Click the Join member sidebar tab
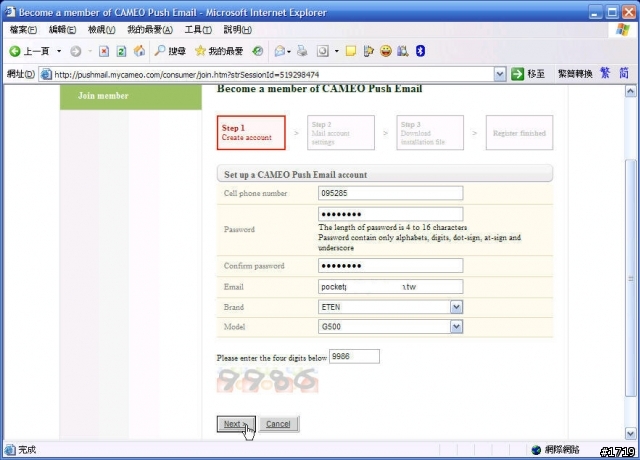This screenshot has width=640, height=460. (x=131, y=96)
